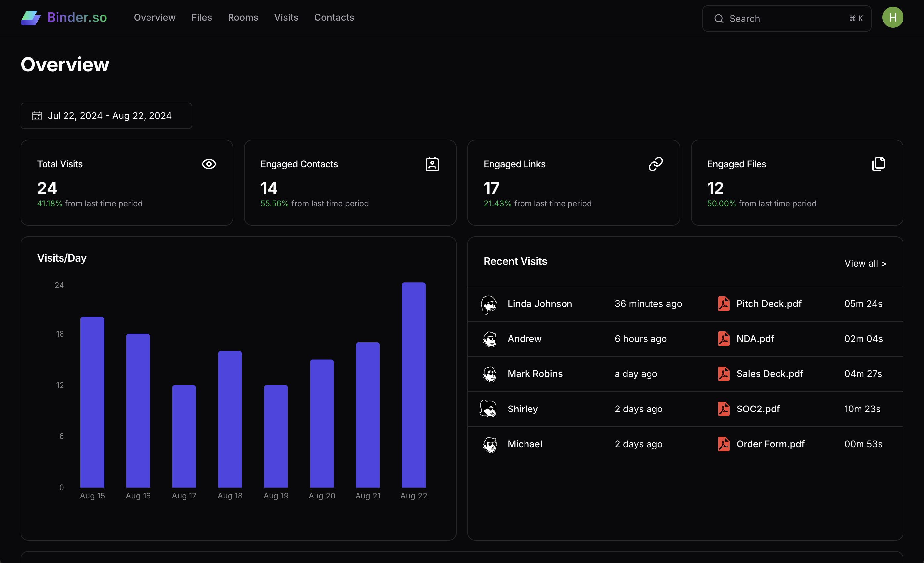
Task: Switch to the Files tab
Action: click(202, 17)
